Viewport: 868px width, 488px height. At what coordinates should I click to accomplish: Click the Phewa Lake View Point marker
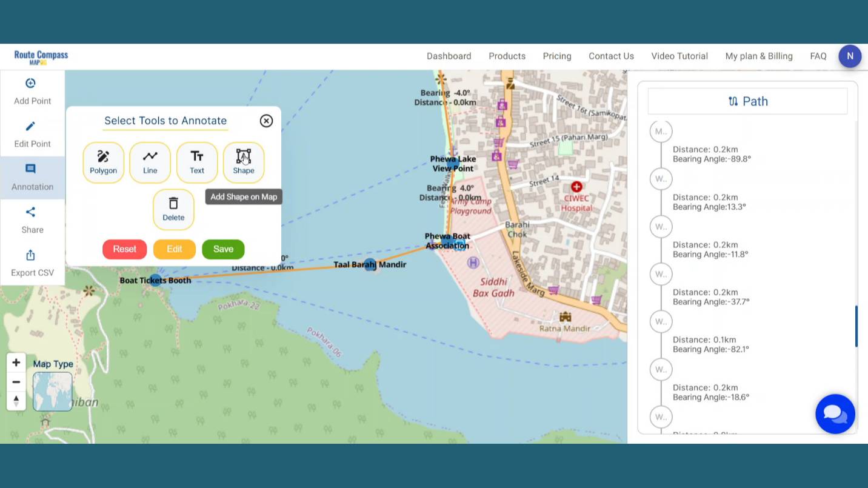tap(453, 162)
